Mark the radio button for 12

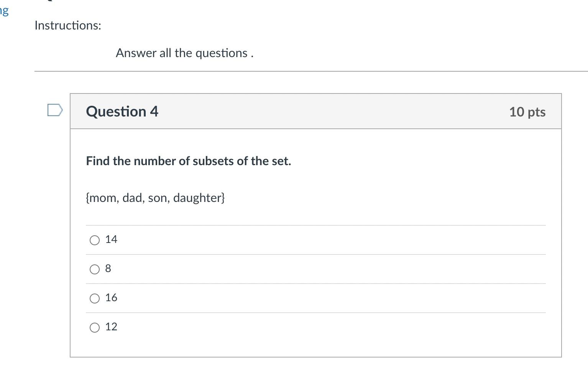coord(95,328)
